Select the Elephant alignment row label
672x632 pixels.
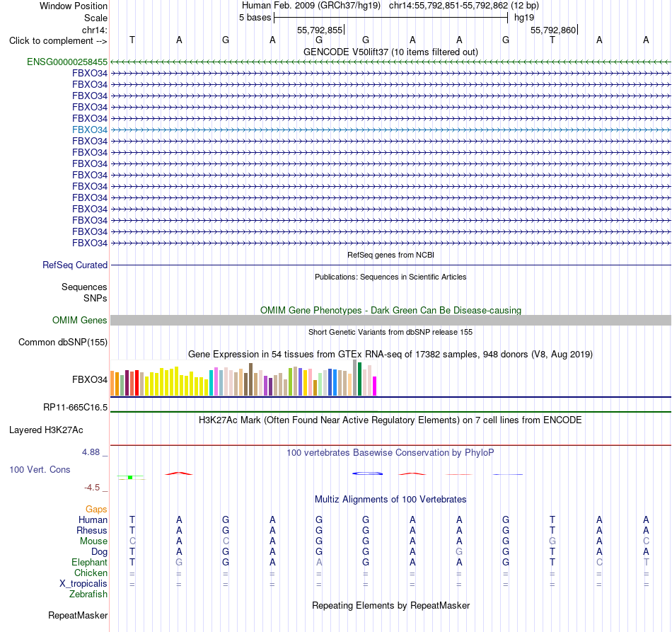point(89,562)
